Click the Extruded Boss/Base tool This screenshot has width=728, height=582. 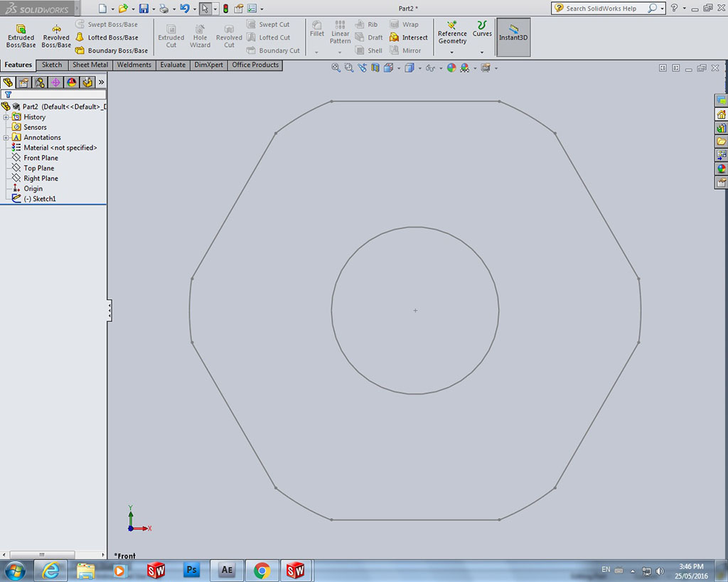click(x=21, y=36)
